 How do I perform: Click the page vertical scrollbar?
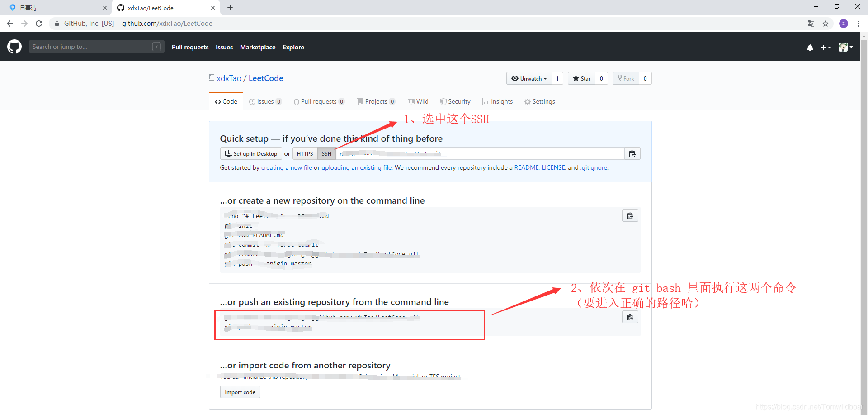(x=864, y=224)
